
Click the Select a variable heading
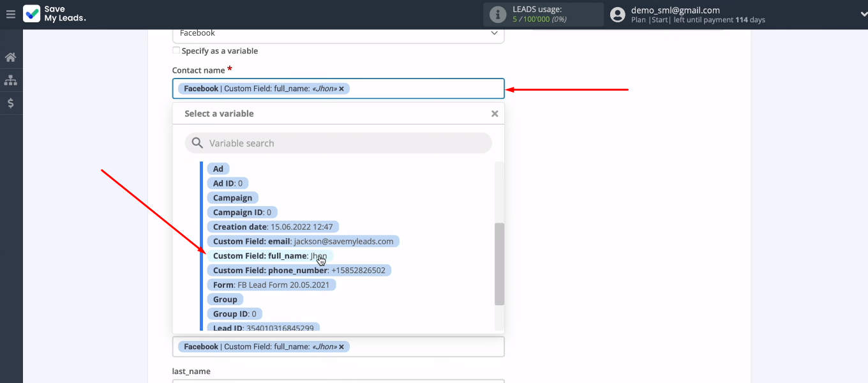(219, 114)
